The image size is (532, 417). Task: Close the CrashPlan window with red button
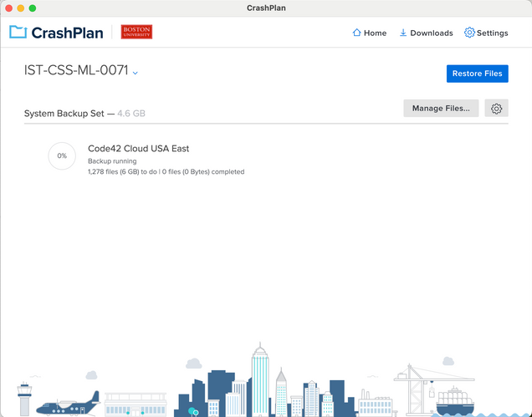tap(9, 8)
